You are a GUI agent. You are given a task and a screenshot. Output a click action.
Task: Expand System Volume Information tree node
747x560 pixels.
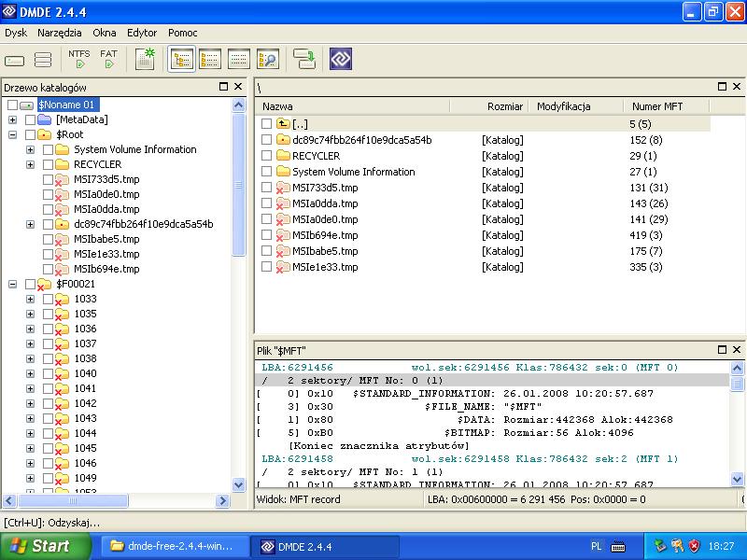(x=31, y=149)
